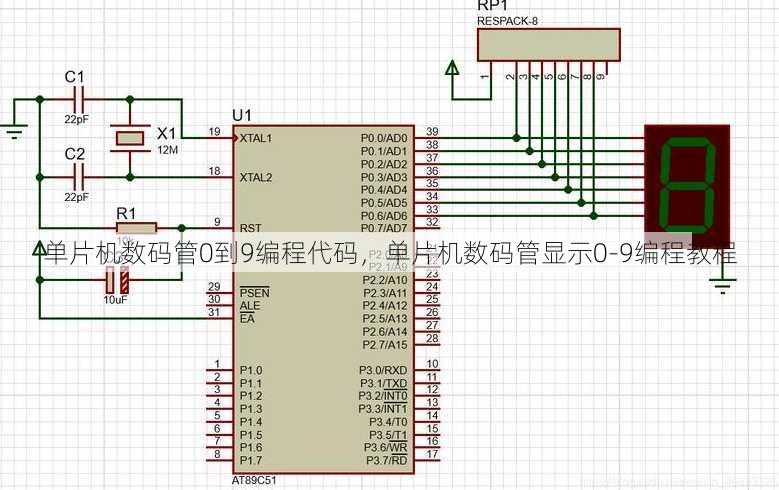Click the RESPACK-8 value label
Screen dimensions: 779x490
coord(507,21)
